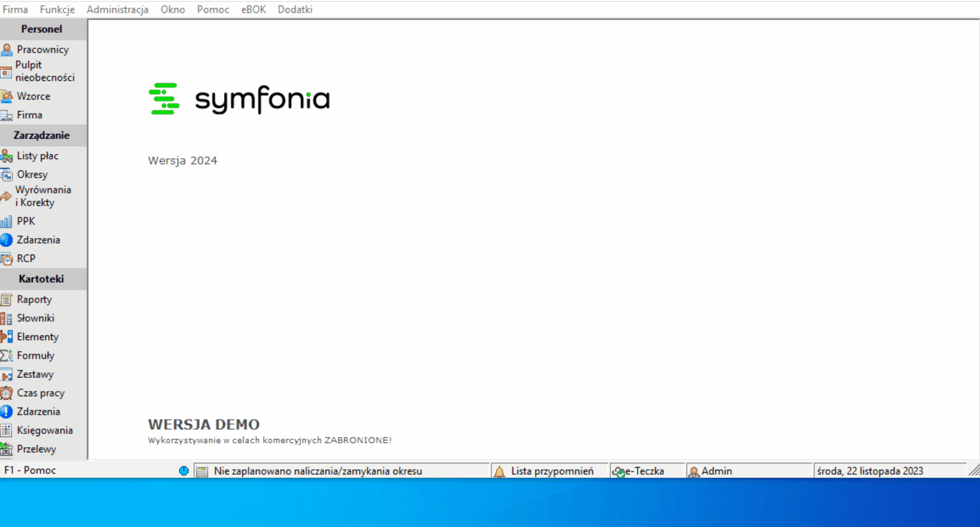Click the RCP clock icon

click(x=7, y=259)
